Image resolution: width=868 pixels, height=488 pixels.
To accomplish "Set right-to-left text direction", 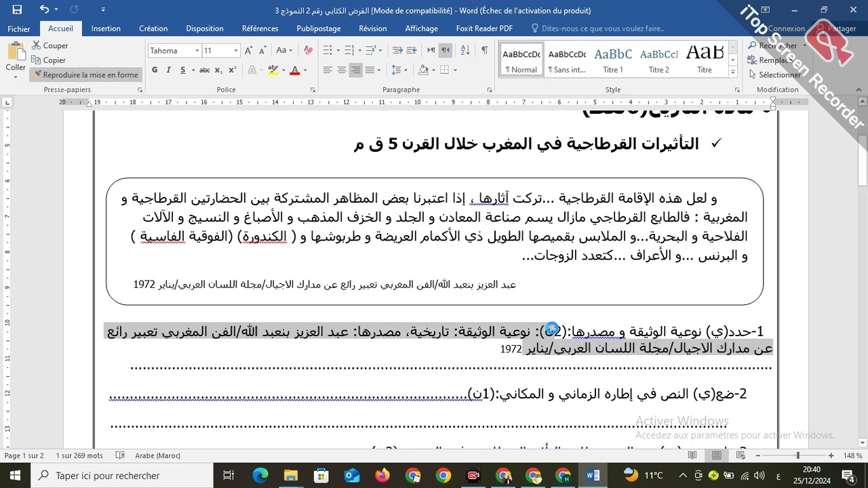I will [445, 51].
